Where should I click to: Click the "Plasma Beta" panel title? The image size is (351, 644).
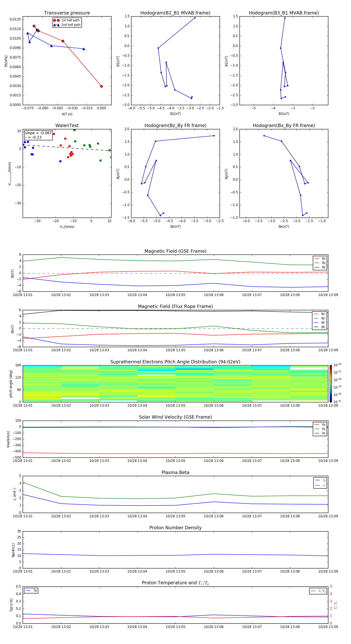[175, 472]
